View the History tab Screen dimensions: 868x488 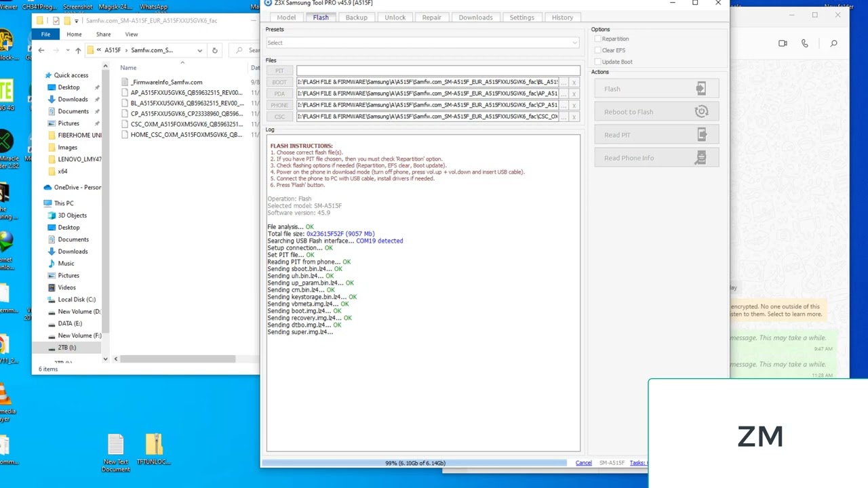point(562,18)
